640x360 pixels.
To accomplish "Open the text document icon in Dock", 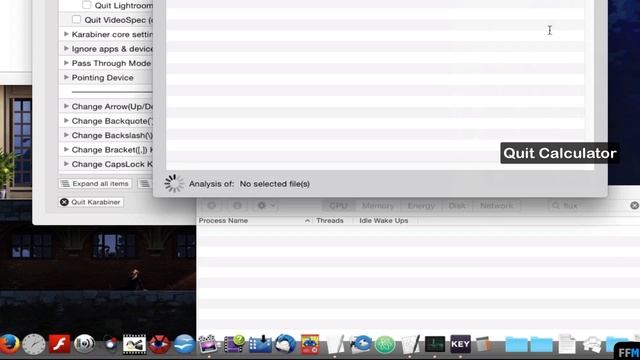I will click(567, 344).
